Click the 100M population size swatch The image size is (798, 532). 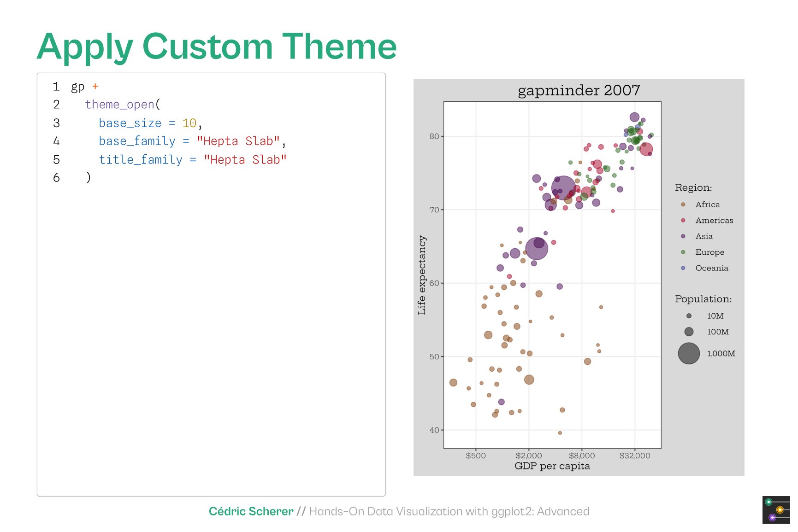tap(688, 332)
